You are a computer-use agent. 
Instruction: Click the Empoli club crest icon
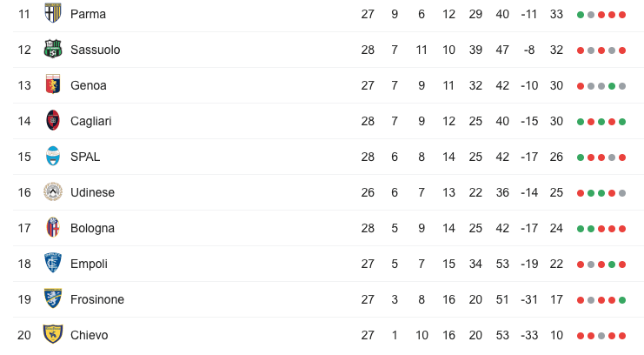click(x=53, y=264)
